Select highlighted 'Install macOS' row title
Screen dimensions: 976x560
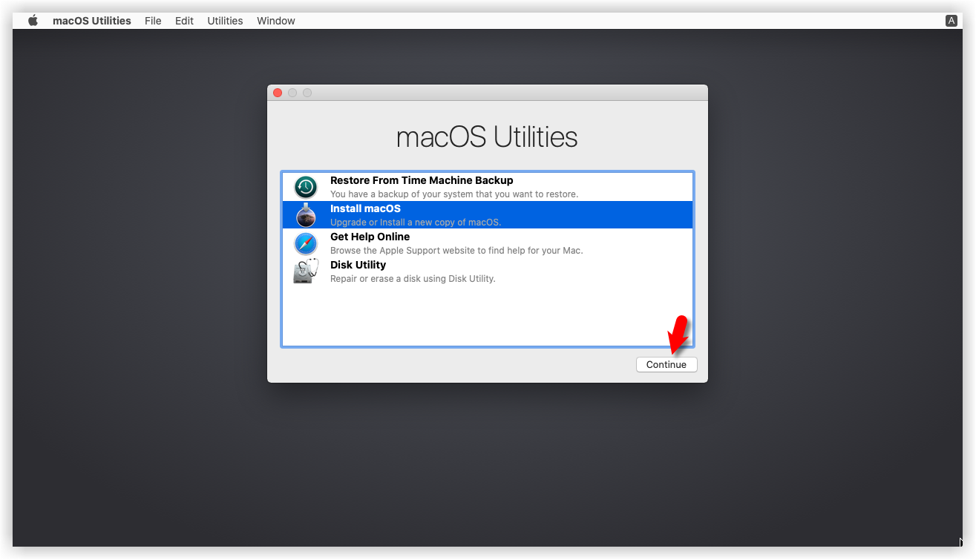tap(365, 208)
